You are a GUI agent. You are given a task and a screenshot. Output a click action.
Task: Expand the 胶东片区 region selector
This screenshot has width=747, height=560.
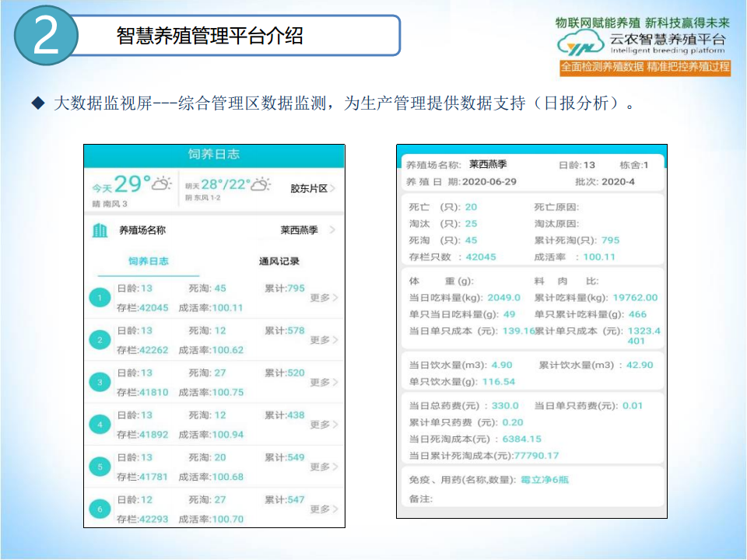(313, 188)
